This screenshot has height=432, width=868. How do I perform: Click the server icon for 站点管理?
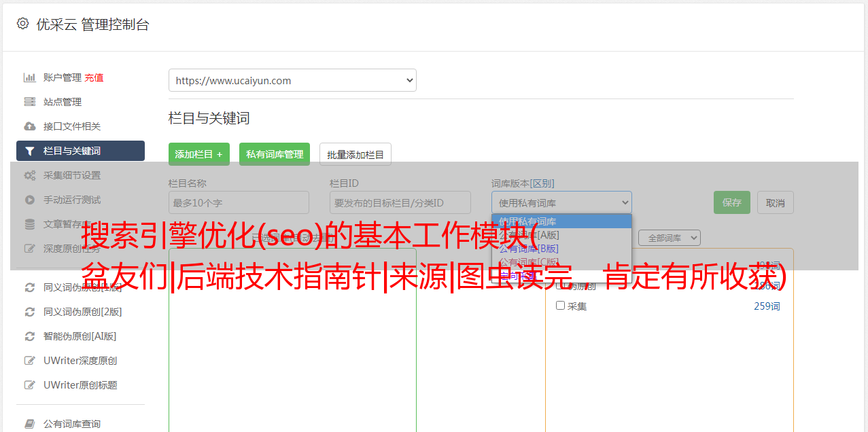point(29,102)
